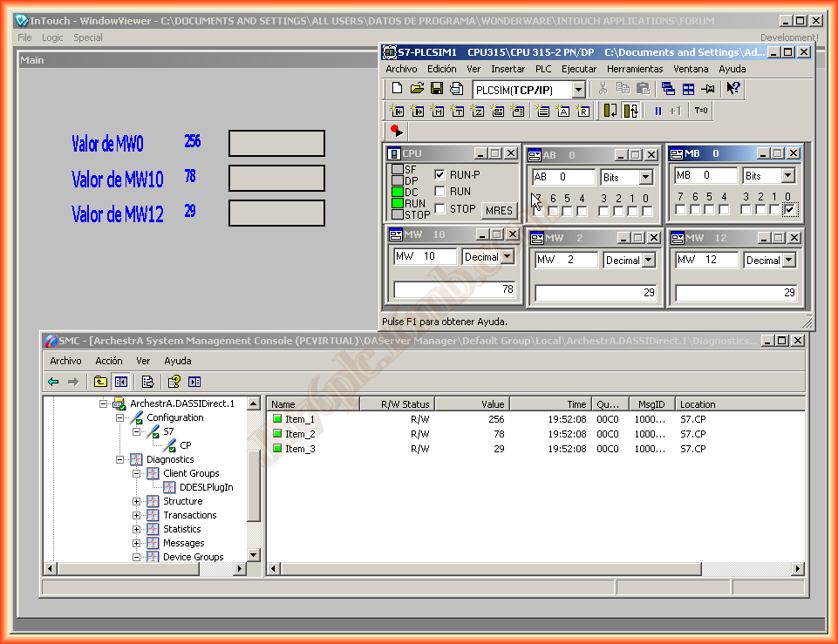838x644 pixels.
Task: Click the tree pane vertical scrollbar down arrow
Action: (x=254, y=554)
